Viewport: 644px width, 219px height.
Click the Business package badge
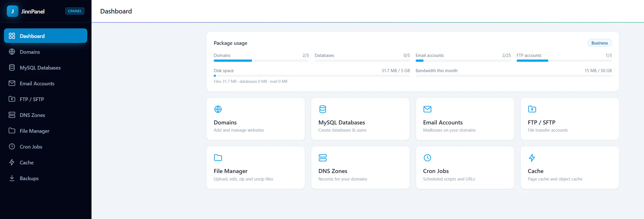(600, 43)
